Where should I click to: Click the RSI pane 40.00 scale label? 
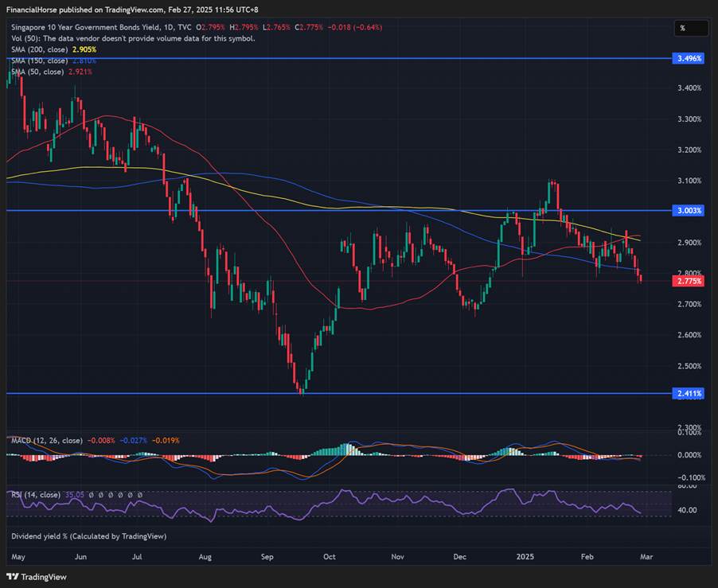[x=685, y=510]
